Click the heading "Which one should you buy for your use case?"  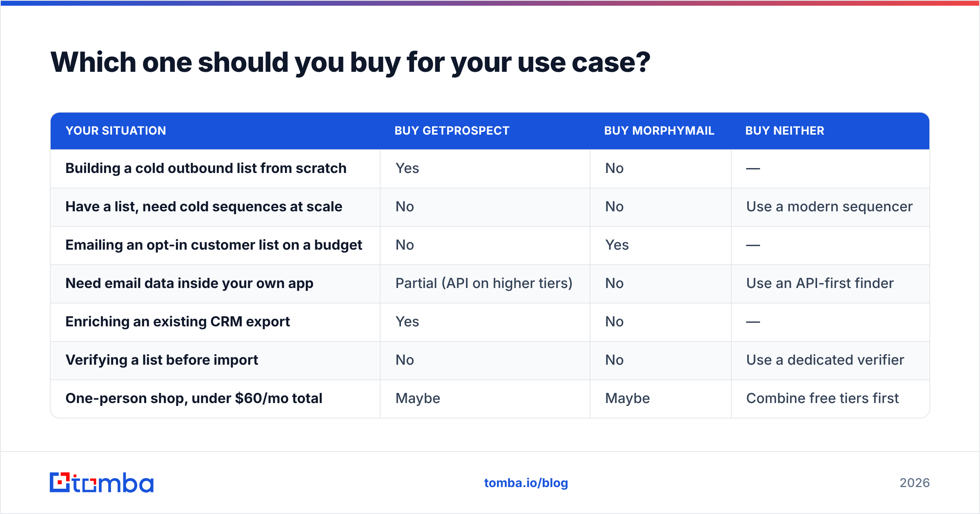coord(350,62)
